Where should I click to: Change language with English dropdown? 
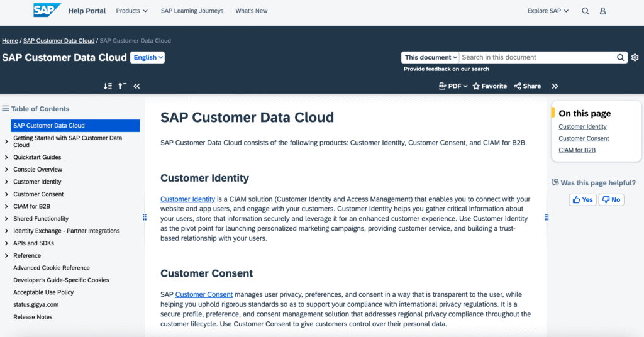coord(147,57)
